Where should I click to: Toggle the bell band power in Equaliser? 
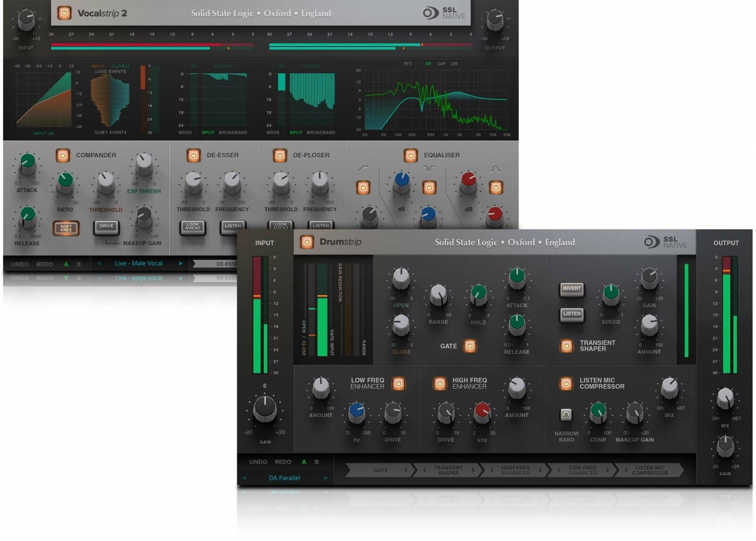pos(496,187)
